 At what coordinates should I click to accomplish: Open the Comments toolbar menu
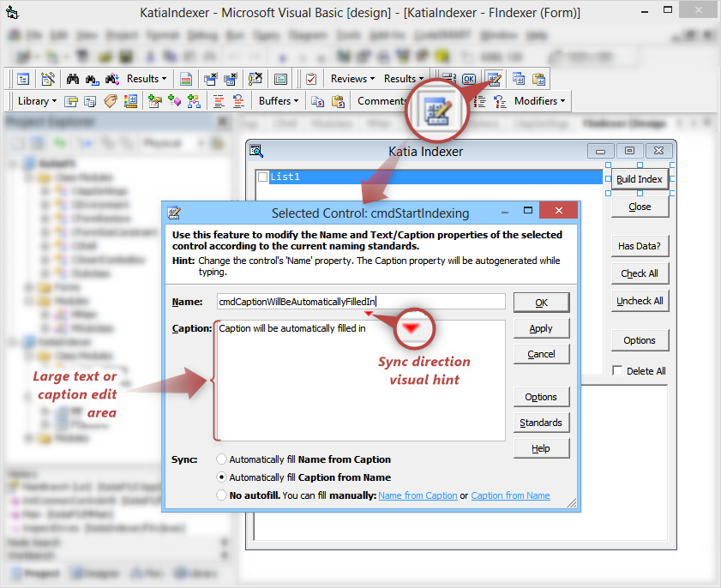point(382,101)
